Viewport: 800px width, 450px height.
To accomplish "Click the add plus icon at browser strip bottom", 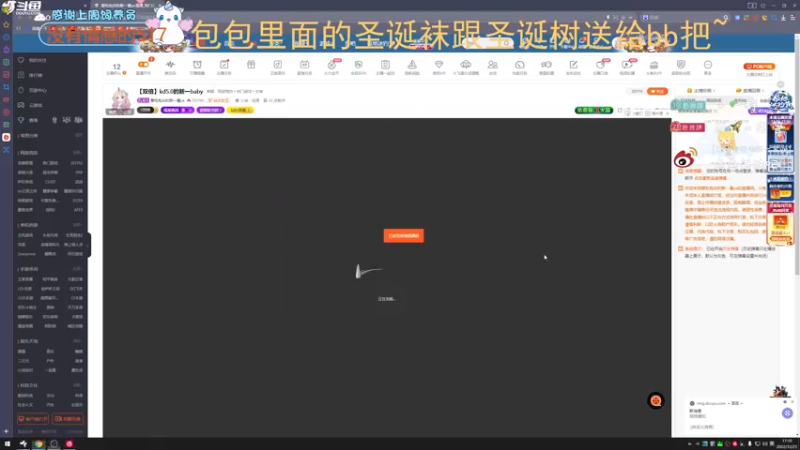I will [6, 432].
